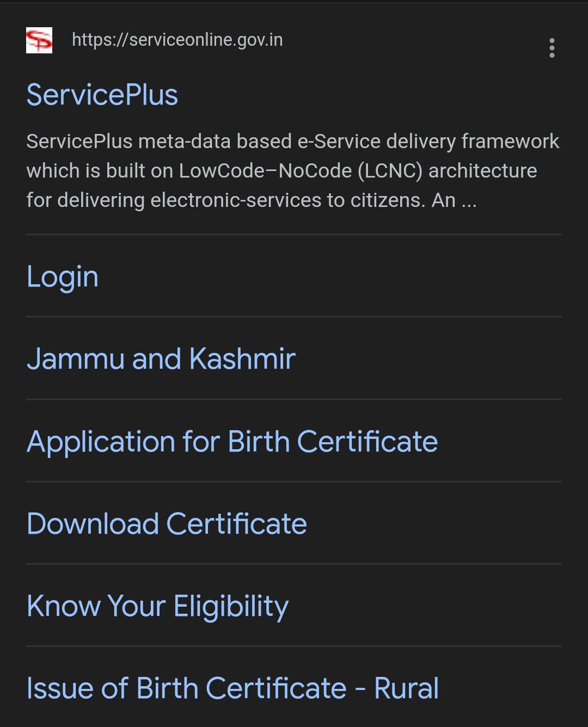Open Application for Birth Certificate link
The width and height of the screenshot is (588, 727).
pos(232,441)
